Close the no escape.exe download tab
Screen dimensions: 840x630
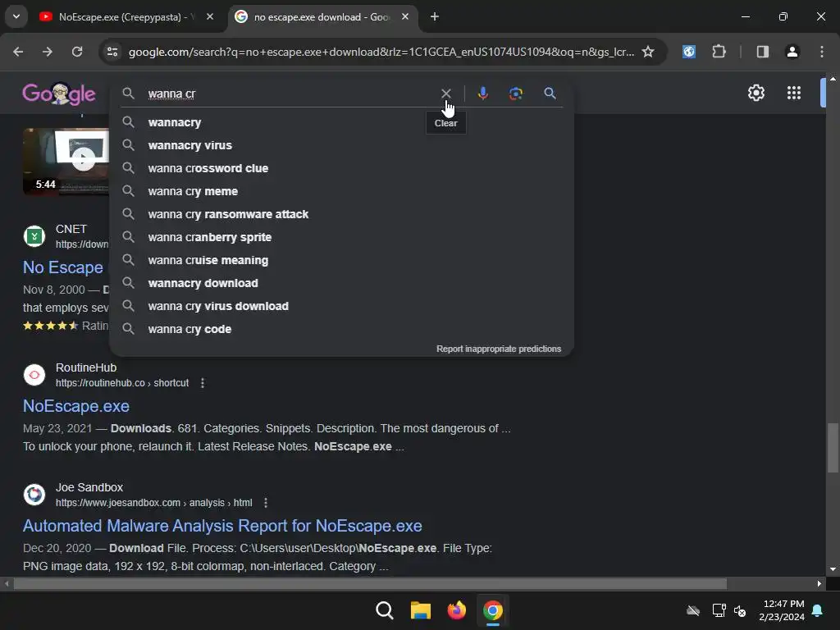[x=405, y=16]
